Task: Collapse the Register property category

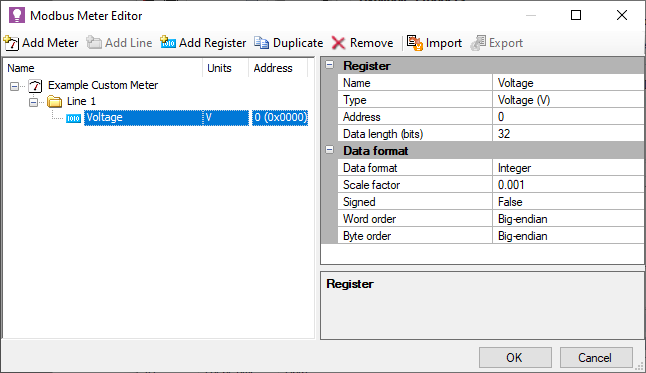Action: 330,65
